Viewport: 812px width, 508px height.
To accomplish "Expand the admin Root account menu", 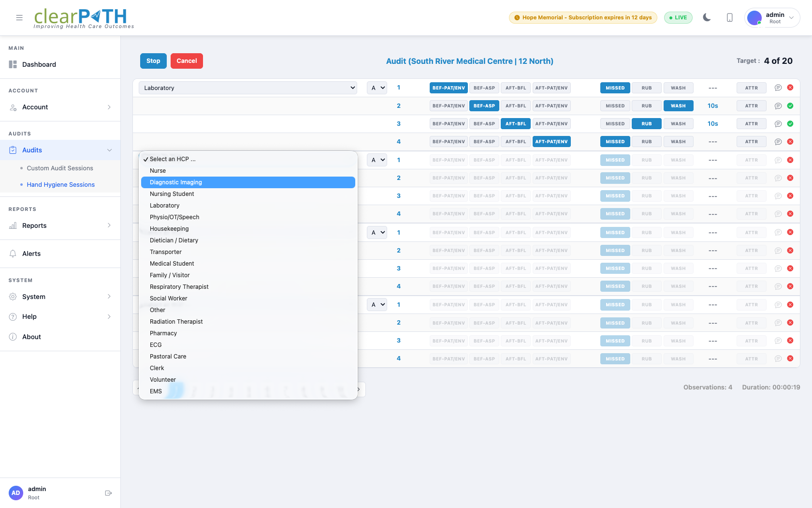I will point(792,17).
